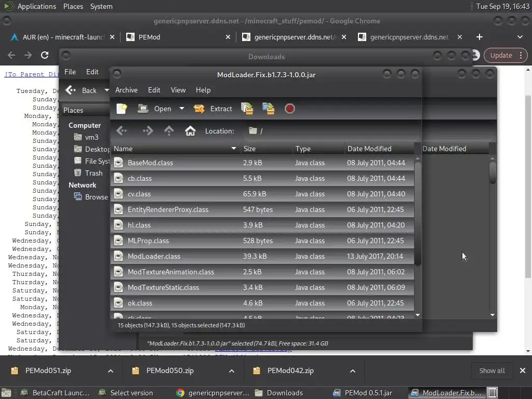532x399 pixels.
Task: Select ModLoader.class file
Action: [x=262, y=257]
